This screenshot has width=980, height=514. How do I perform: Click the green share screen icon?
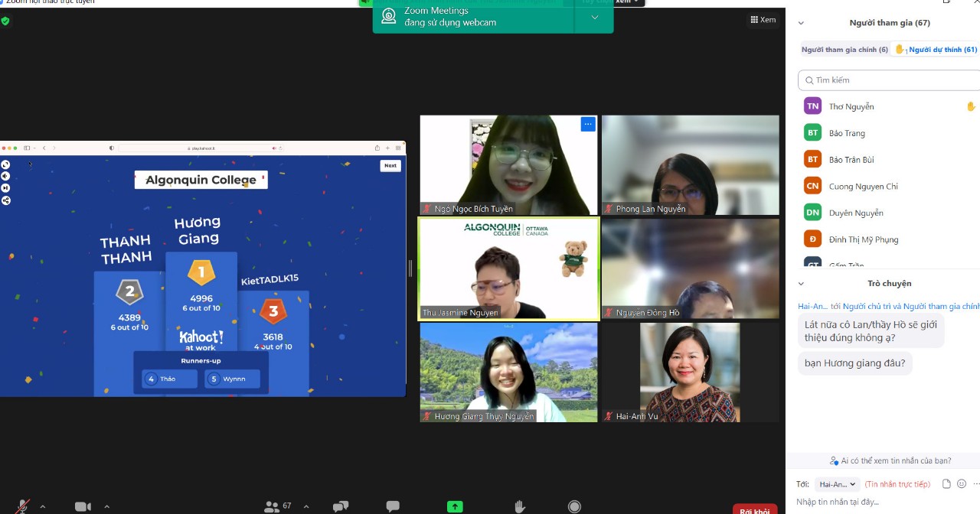tap(455, 506)
